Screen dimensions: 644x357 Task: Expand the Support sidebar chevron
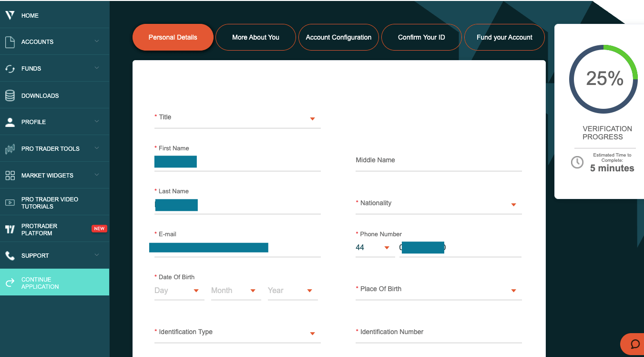[97, 255]
